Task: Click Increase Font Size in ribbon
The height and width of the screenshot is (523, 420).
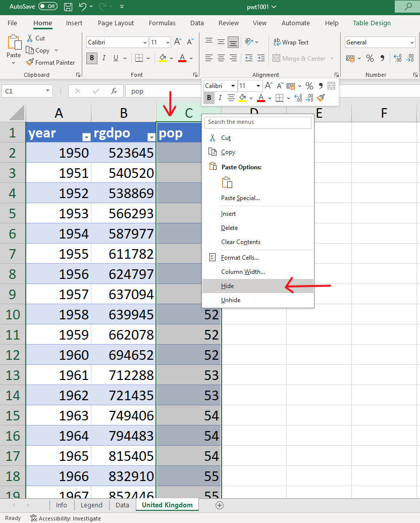Action: coord(179,42)
